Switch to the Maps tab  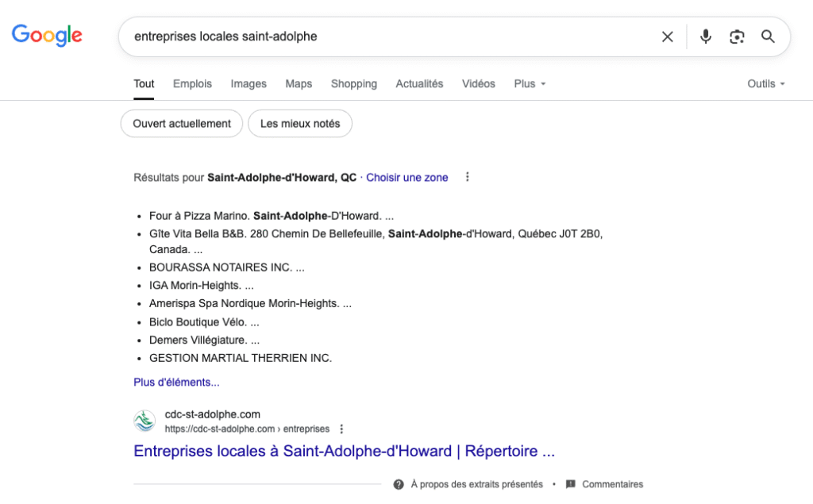coord(299,83)
